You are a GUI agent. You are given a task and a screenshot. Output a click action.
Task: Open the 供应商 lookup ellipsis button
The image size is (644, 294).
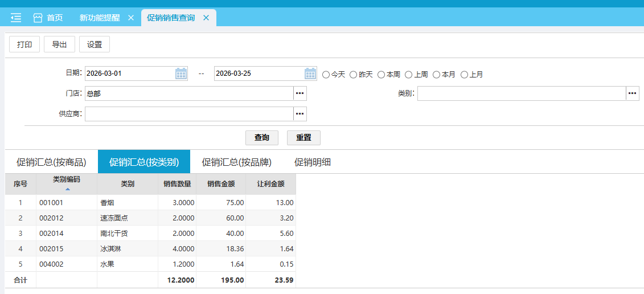point(300,114)
